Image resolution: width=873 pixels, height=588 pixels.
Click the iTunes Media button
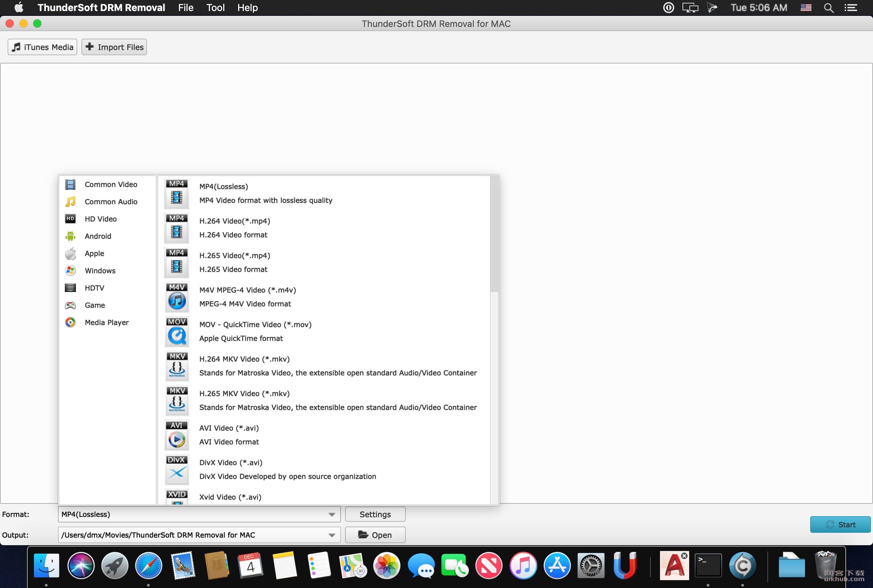coord(42,47)
